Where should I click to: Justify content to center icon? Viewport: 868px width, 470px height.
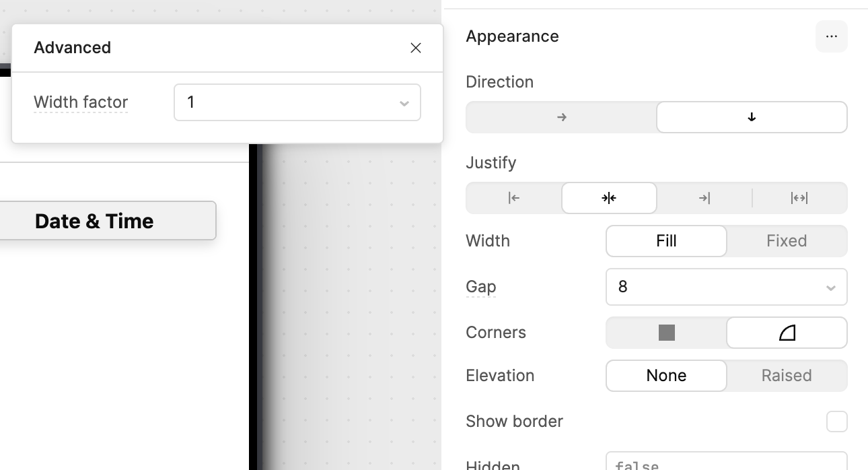pyautogui.click(x=609, y=198)
